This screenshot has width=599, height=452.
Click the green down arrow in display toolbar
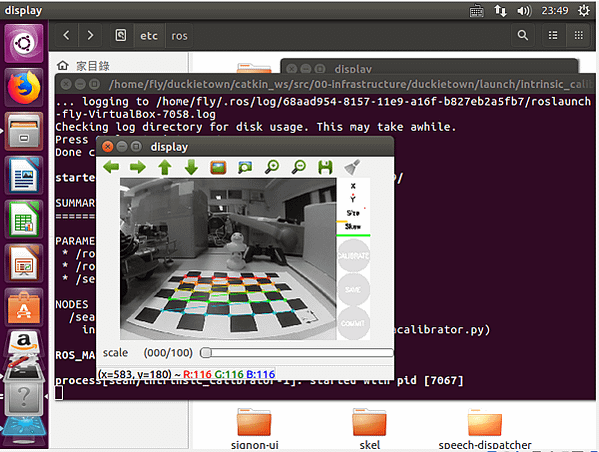(x=191, y=167)
